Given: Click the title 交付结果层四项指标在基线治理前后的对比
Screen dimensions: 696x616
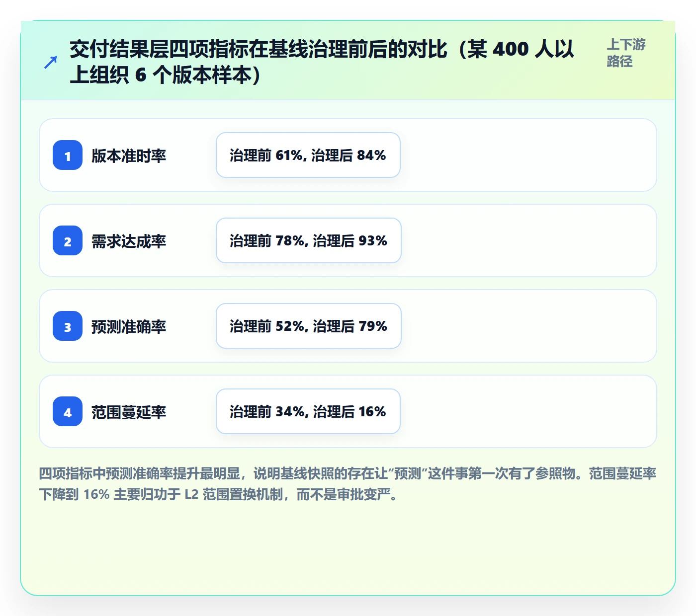Looking at the screenshot, I should 322,62.
